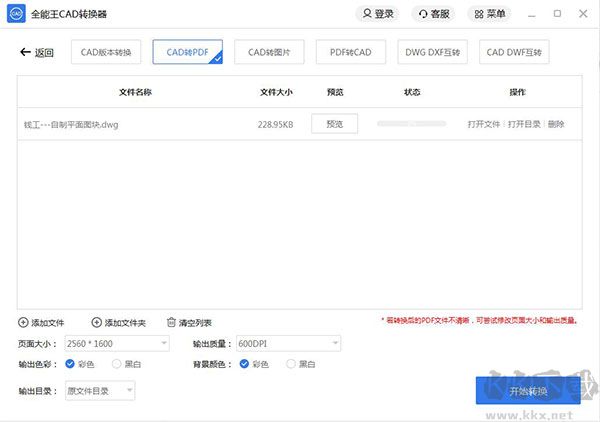
Task: Click the 返回 text
Action: 44,52
